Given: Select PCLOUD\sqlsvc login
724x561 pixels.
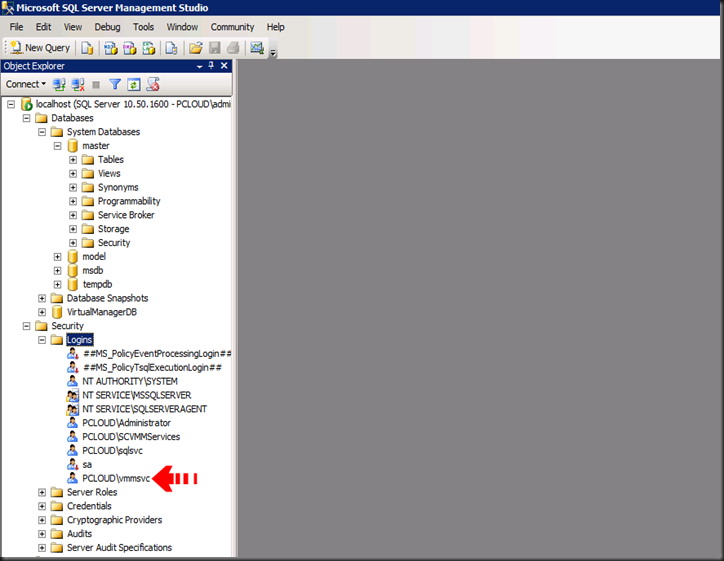Looking at the screenshot, I should 112,451.
